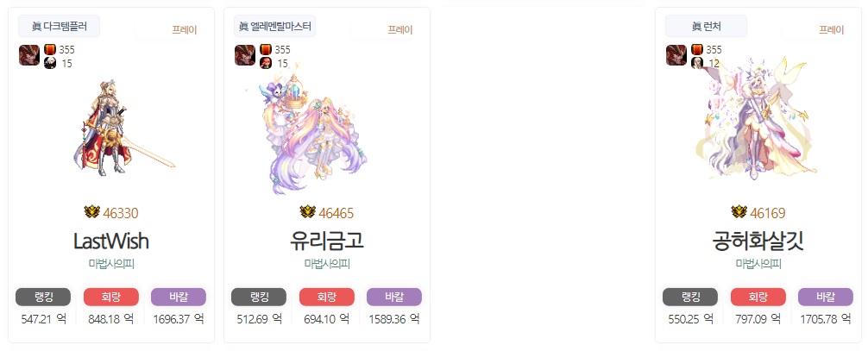
Task: Click LastWish's demon portrait icon
Action: point(29,55)
